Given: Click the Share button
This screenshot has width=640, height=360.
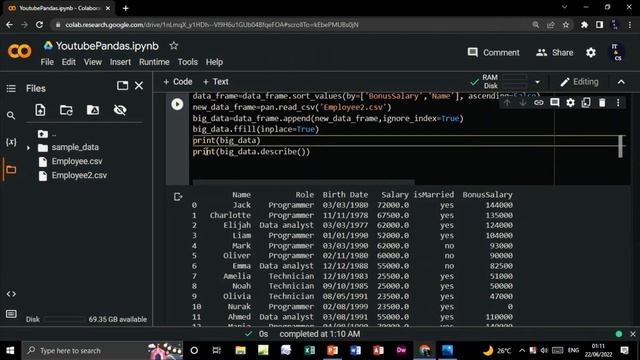Looking at the screenshot, I should pyautogui.click(x=554, y=53).
